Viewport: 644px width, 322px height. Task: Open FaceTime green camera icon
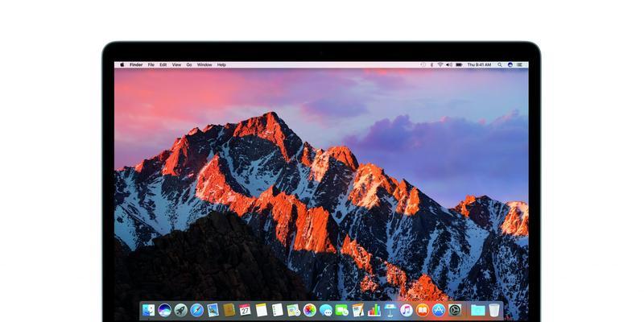pos(341,310)
